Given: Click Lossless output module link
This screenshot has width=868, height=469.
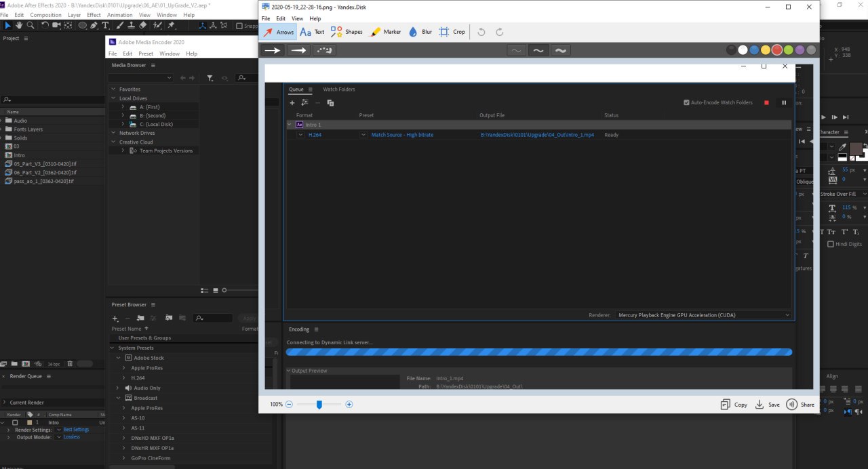Looking at the screenshot, I should 71,437.
